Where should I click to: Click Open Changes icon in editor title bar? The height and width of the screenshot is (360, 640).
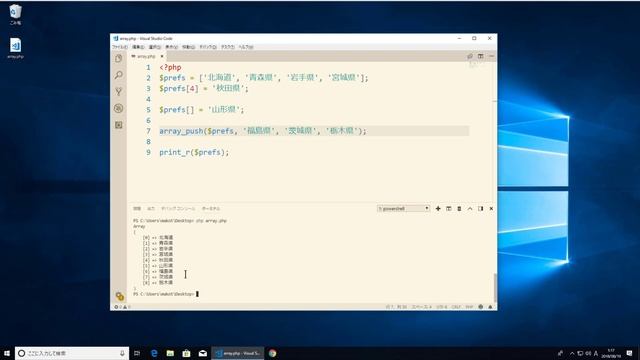pos(470,56)
